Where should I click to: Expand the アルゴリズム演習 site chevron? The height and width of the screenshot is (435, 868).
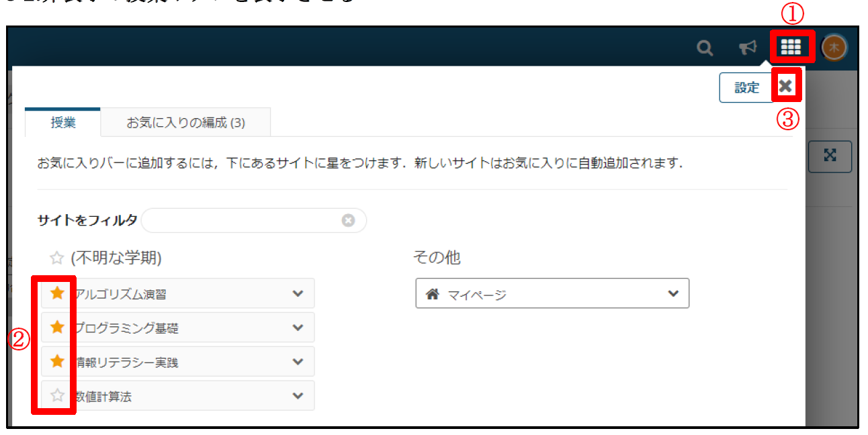click(298, 293)
